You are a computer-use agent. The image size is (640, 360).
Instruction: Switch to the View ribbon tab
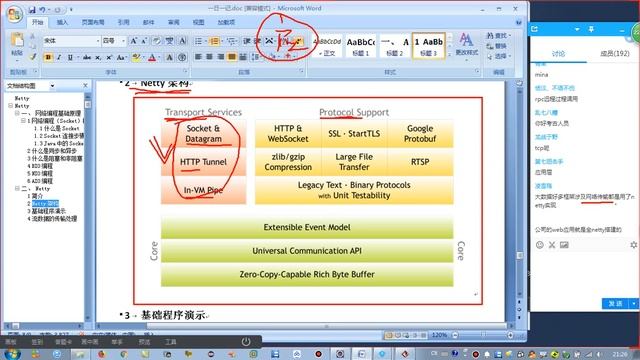(198, 22)
